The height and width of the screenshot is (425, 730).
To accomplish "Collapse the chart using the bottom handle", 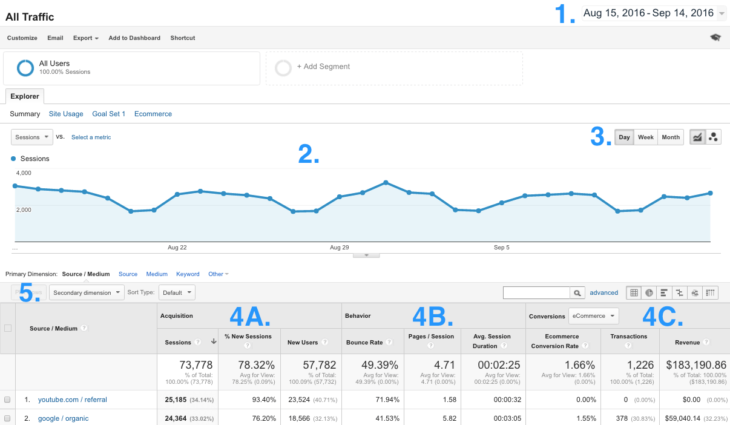I will pyautogui.click(x=366, y=255).
